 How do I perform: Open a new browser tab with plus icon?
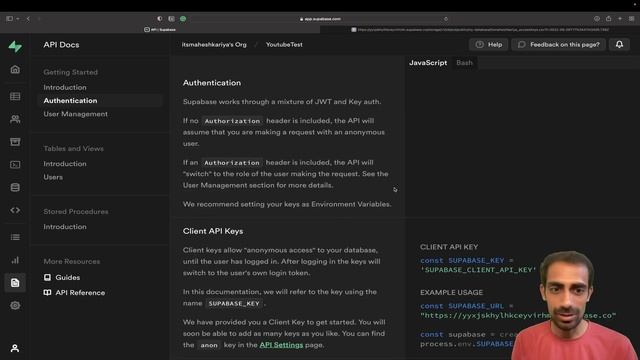click(x=620, y=19)
